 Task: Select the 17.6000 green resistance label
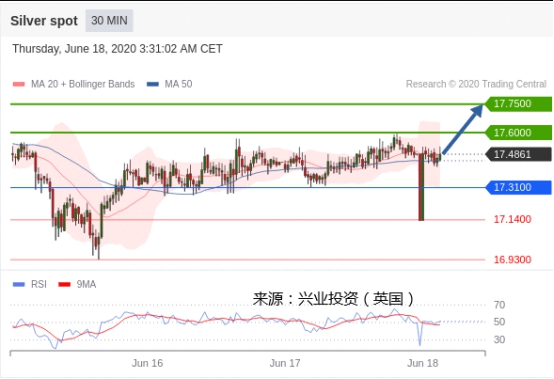click(x=518, y=133)
